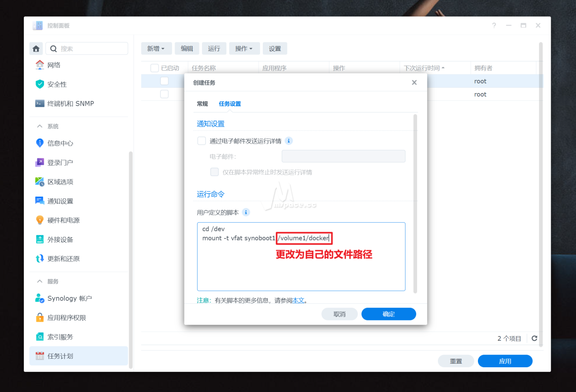Open the 索引服务 icon
Viewport: 576px width, 392px height.
[x=40, y=337]
